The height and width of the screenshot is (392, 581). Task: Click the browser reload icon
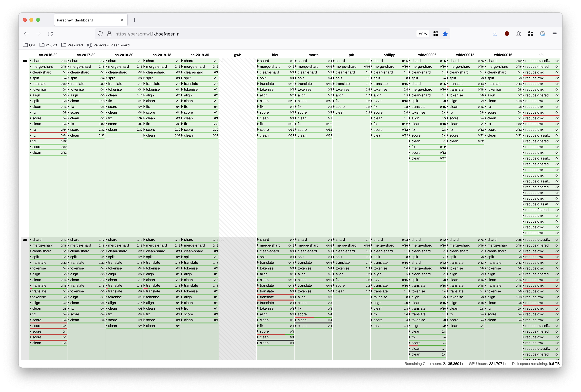point(50,34)
